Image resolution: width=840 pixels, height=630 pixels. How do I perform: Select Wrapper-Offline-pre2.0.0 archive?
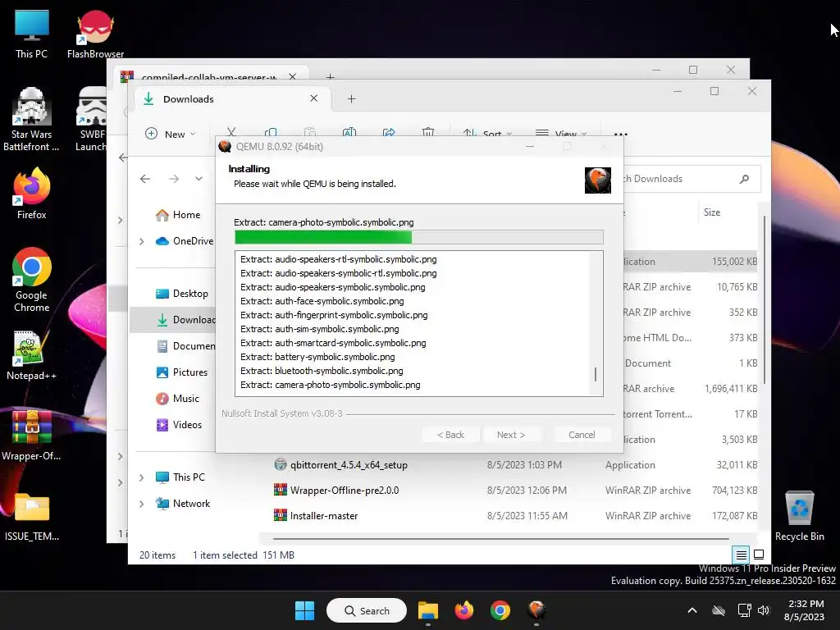(x=345, y=491)
